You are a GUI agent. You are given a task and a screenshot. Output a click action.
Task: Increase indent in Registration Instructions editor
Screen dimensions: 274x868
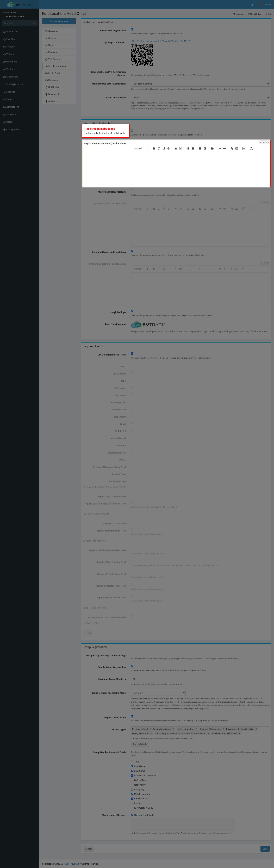coord(205,149)
